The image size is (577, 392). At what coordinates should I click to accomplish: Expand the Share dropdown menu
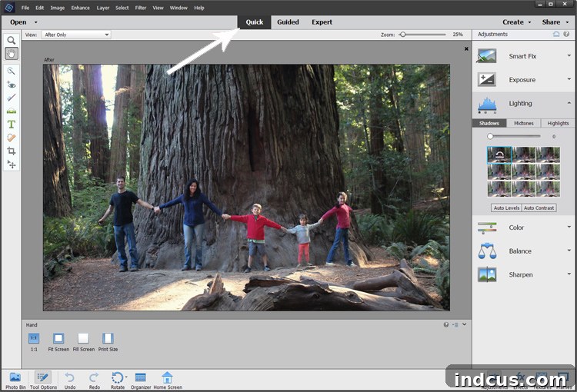pos(567,22)
